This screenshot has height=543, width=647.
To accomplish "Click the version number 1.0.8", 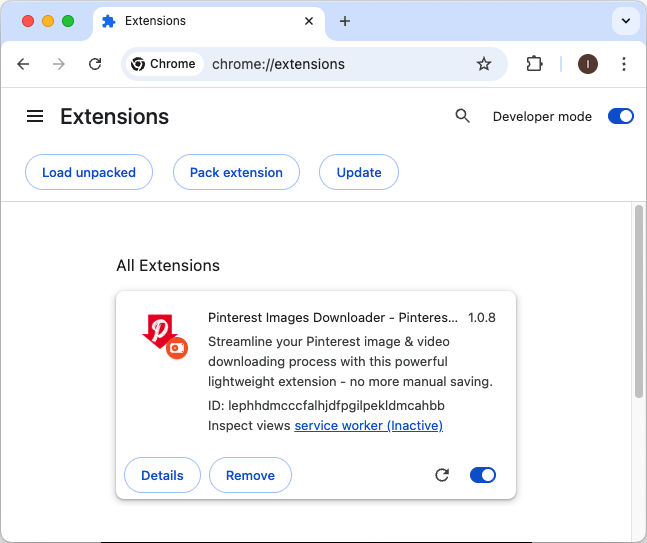I will coord(482,318).
